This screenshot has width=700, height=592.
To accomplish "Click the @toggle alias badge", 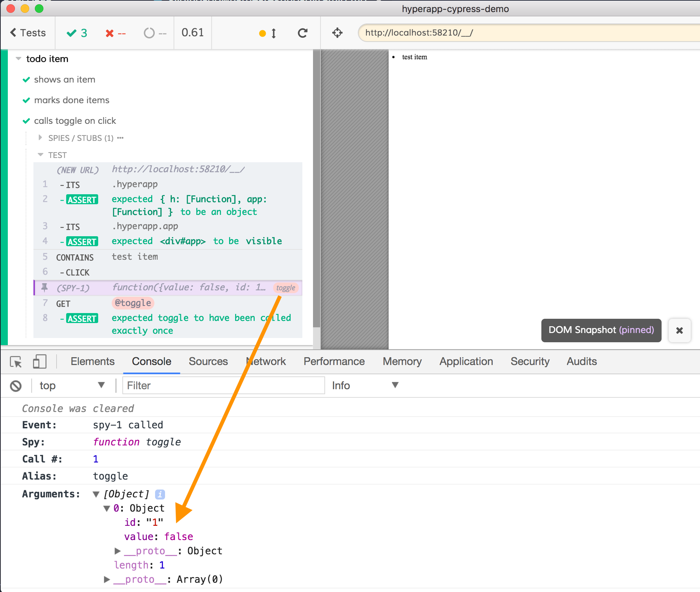I will 133,303.
